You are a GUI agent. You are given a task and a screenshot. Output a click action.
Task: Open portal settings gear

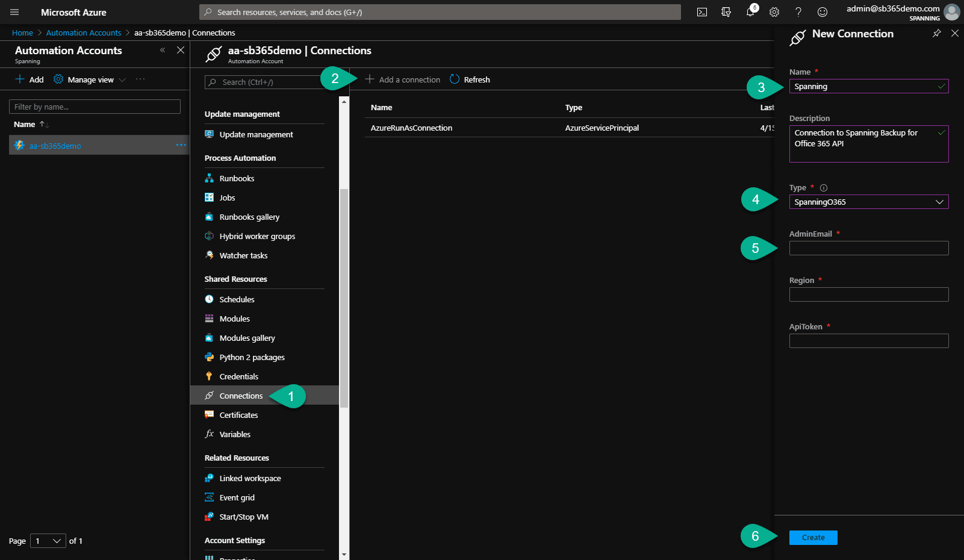pos(774,12)
